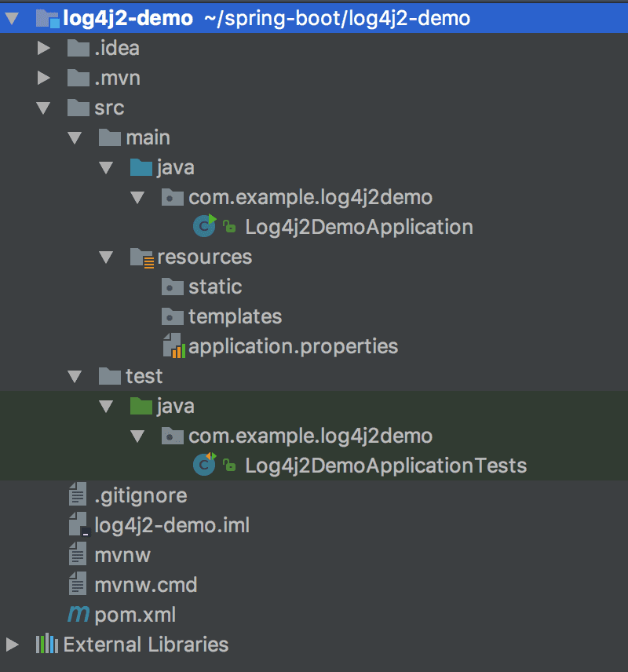
Task: Click the log4j2-demo.iml file icon
Action: click(78, 525)
